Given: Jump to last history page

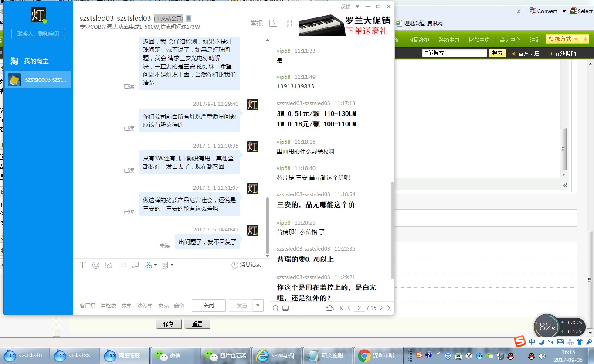Looking at the screenshot, I should coord(389,308).
